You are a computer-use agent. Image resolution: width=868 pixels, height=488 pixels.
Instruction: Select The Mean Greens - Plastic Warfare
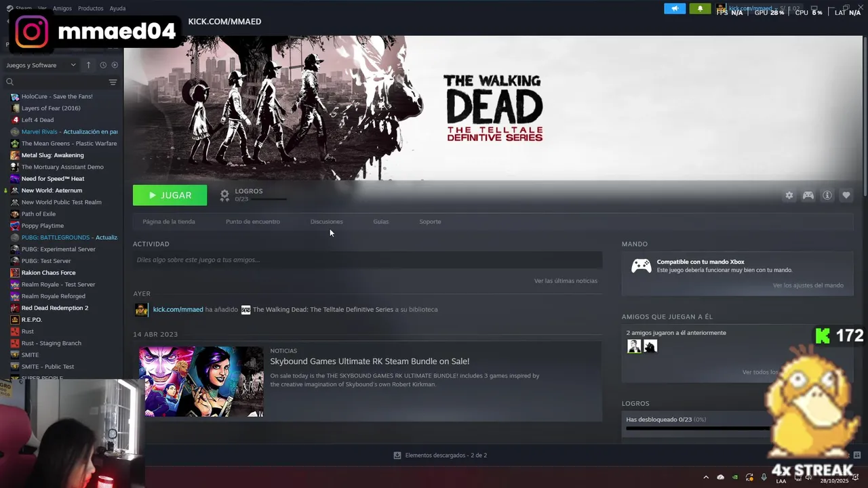point(69,143)
